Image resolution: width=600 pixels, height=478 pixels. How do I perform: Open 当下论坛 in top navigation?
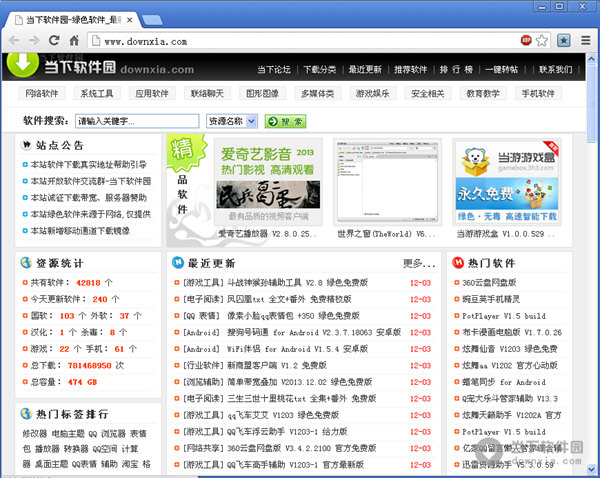tap(274, 69)
